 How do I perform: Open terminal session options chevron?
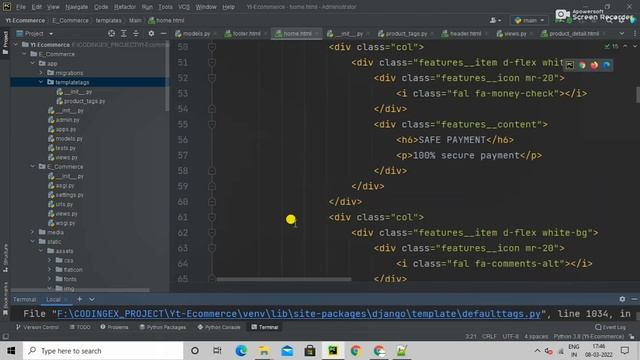[92, 299]
